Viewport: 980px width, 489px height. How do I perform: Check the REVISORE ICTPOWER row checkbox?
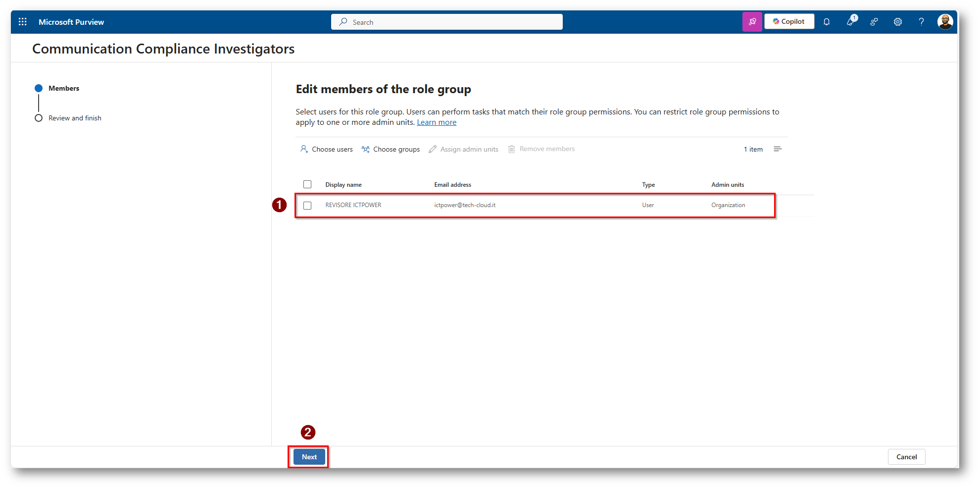tap(307, 205)
